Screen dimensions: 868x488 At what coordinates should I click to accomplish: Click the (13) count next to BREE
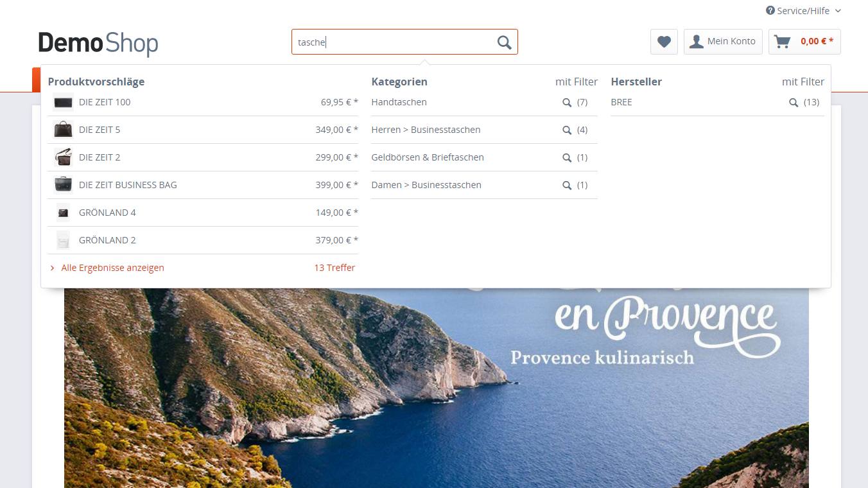click(x=812, y=102)
